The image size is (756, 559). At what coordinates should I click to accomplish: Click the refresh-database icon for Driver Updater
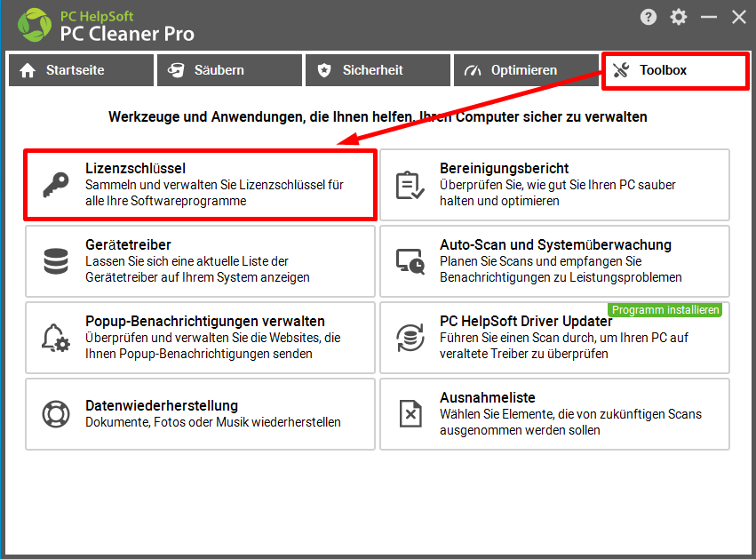coord(410,338)
